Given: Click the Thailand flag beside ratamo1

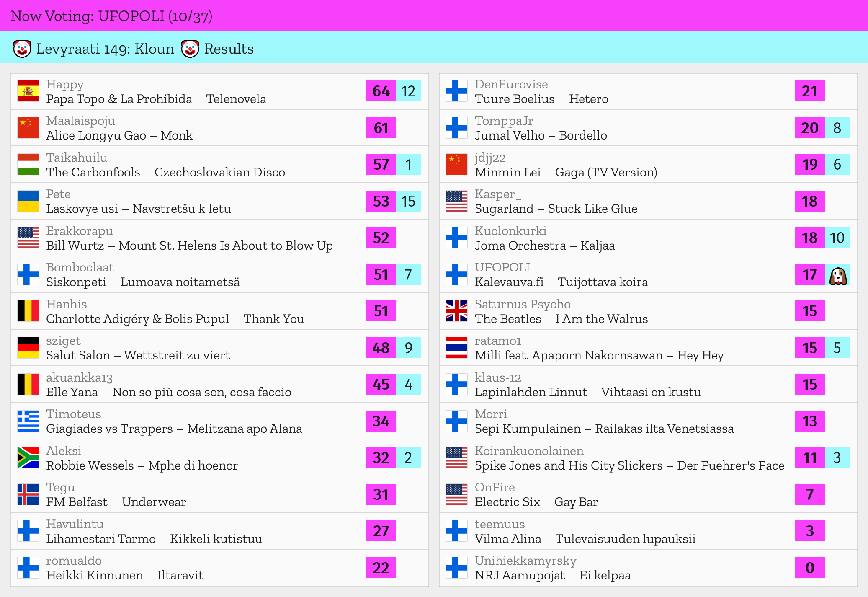Looking at the screenshot, I should [x=457, y=348].
